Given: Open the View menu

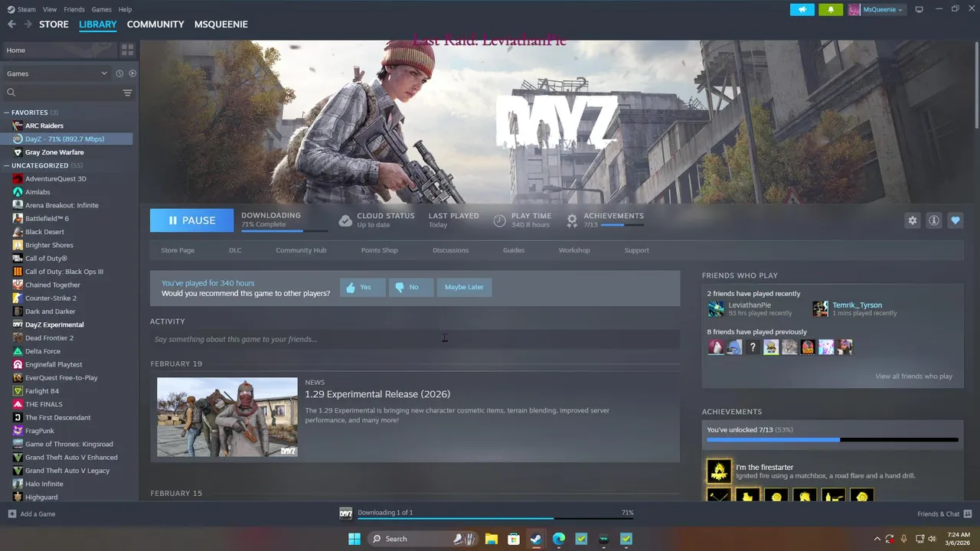Looking at the screenshot, I should coord(50,9).
